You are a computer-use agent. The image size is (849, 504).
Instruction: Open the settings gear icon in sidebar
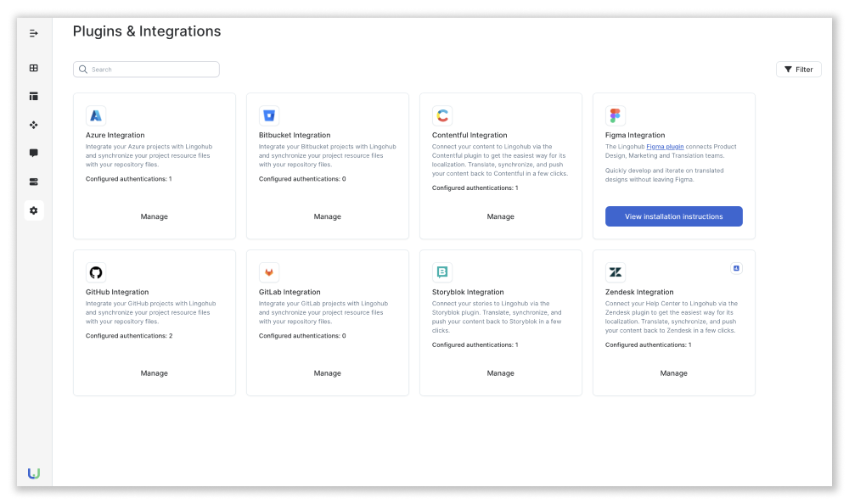[34, 210]
